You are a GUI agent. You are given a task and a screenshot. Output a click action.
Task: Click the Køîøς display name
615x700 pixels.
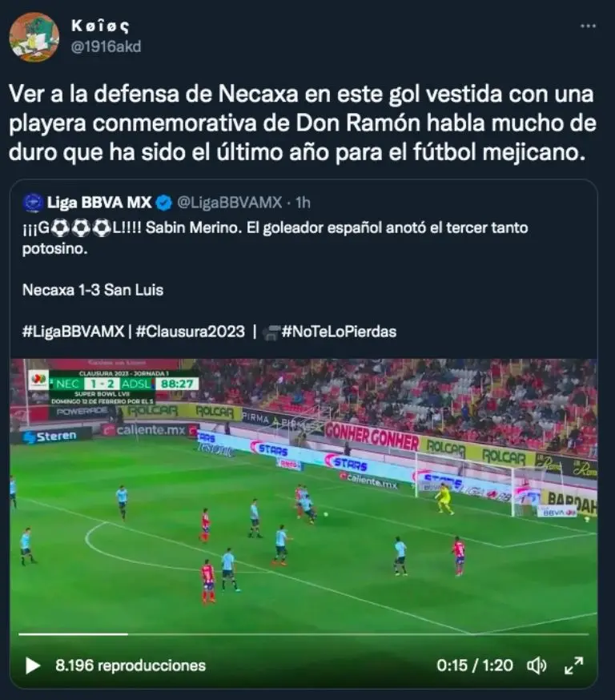click(x=100, y=26)
